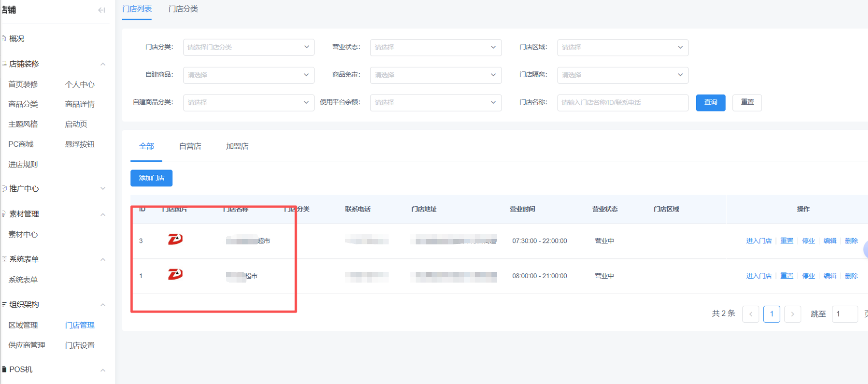Viewport: 868px width, 384px height.
Task: Open 使用平台余额 filter dropdown
Action: (436, 102)
